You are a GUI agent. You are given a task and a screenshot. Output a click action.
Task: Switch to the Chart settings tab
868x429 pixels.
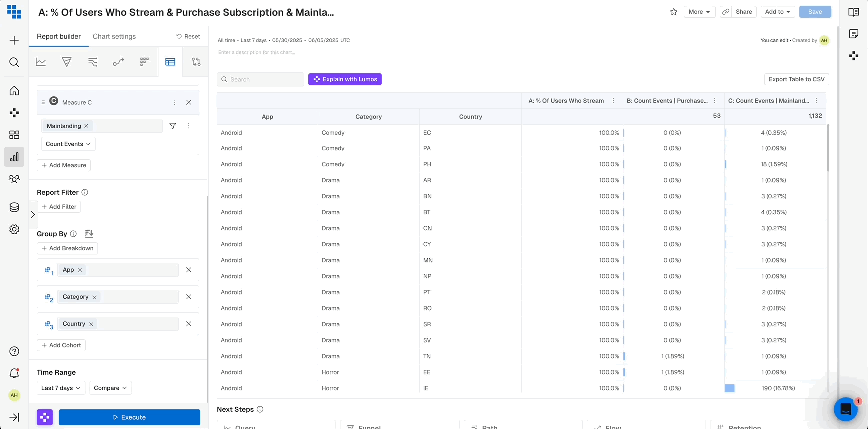point(114,36)
